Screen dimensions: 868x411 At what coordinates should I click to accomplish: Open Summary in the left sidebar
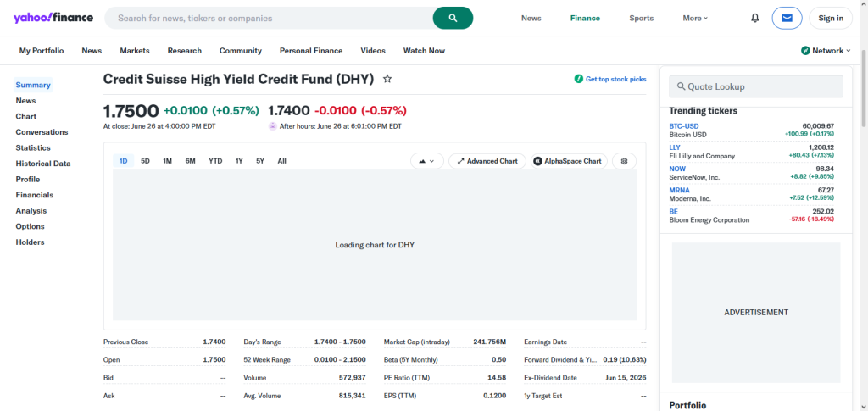tap(33, 85)
